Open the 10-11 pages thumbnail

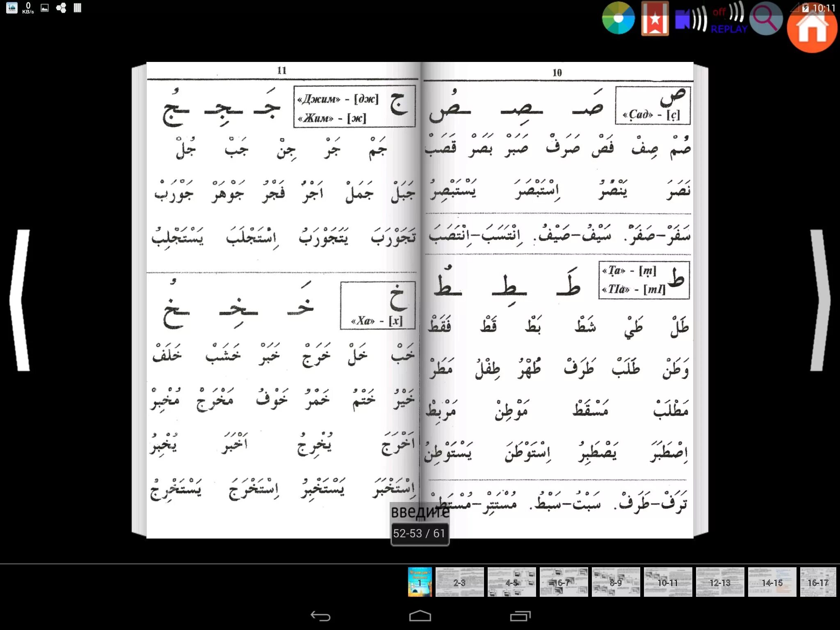tap(668, 582)
